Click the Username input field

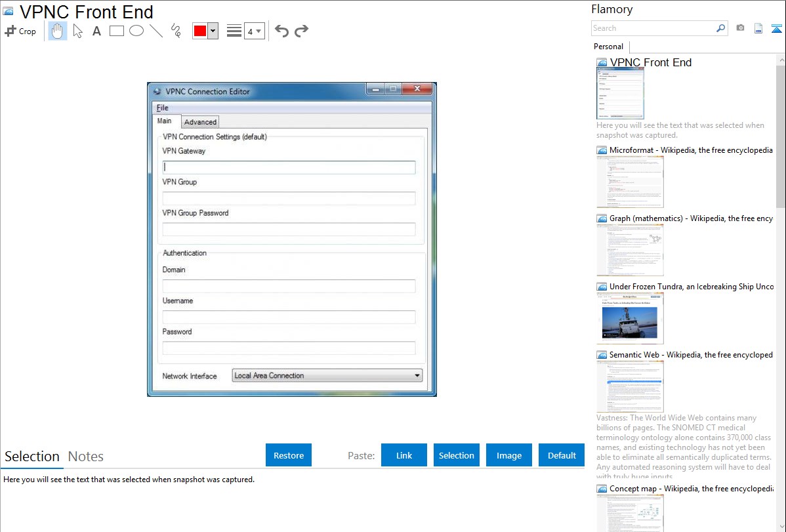coord(289,317)
